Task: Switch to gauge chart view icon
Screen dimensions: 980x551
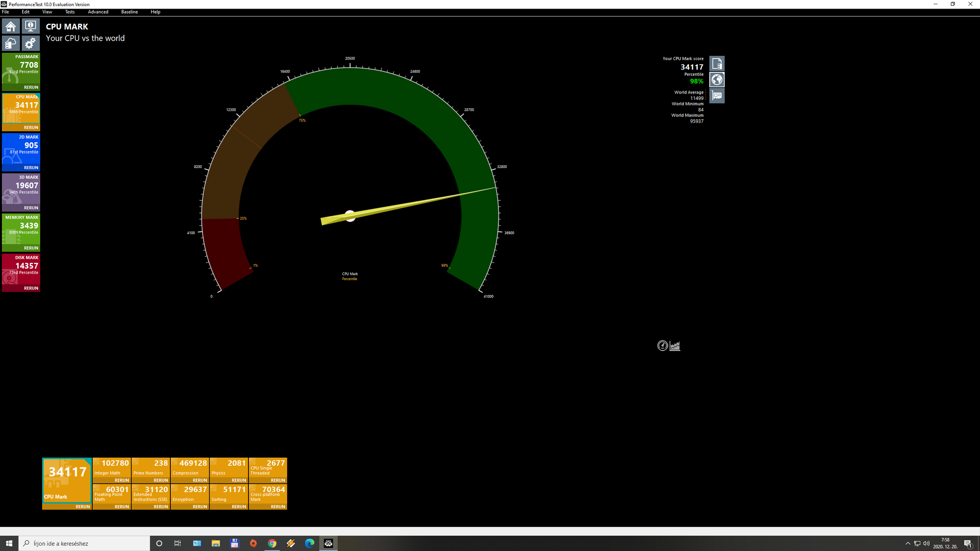Action: coord(662,346)
